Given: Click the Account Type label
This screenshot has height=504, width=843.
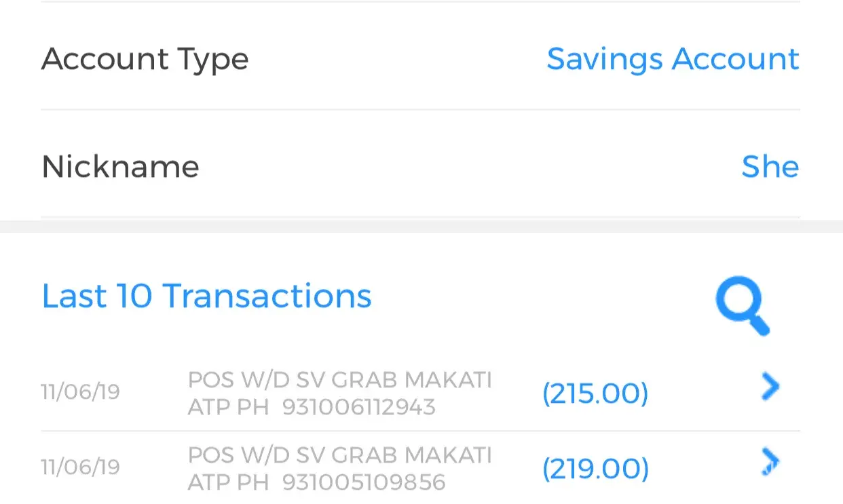Looking at the screenshot, I should pyautogui.click(x=145, y=59).
